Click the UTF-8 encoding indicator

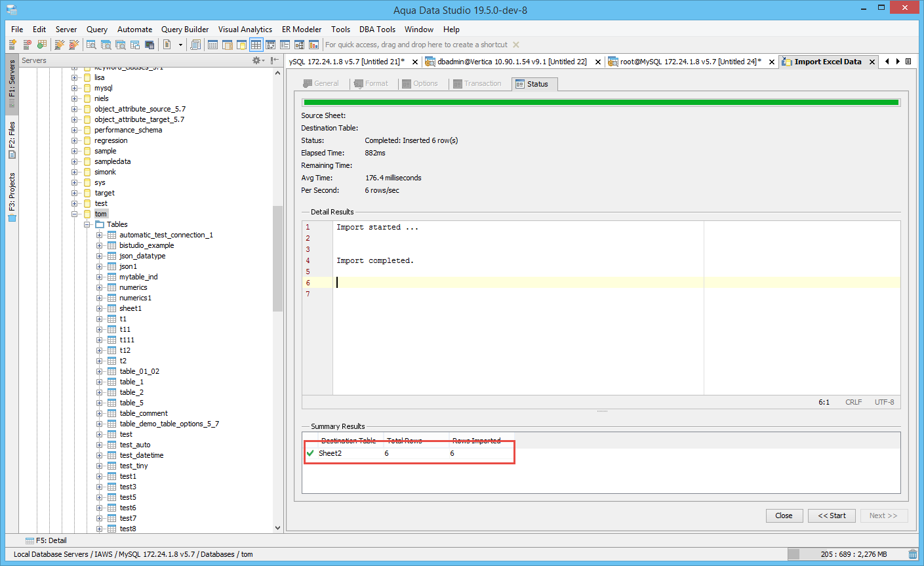884,402
